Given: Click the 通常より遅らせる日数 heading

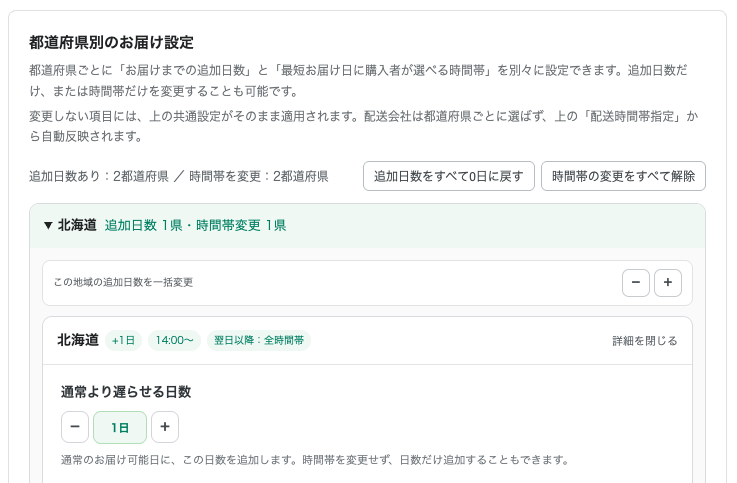Looking at the screenshot, I should pyautogui.click(x=126, y=392).
